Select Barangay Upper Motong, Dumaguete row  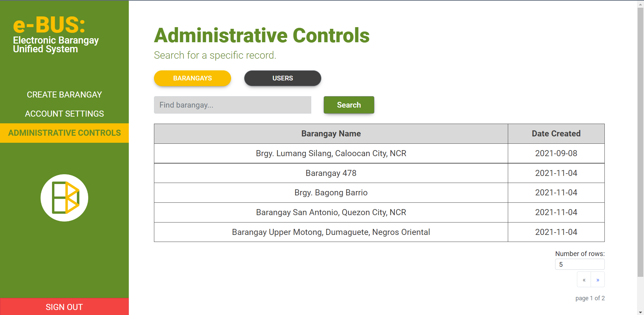331,232
